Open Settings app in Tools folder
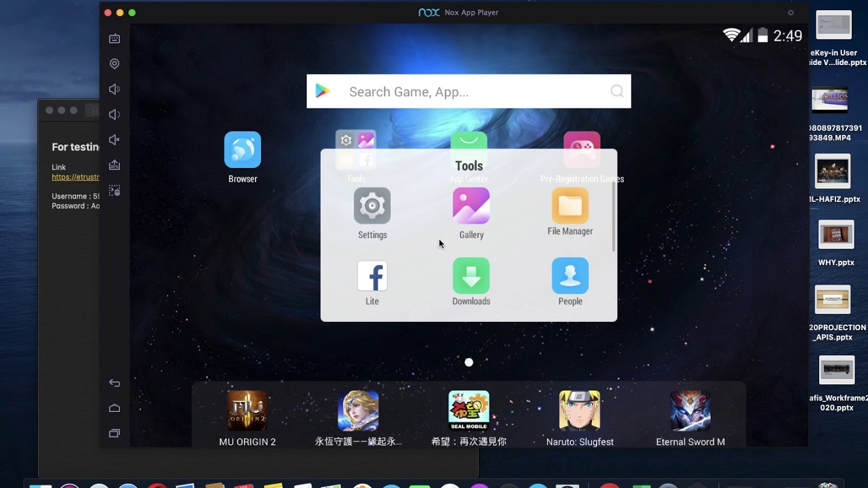 (372, 213)
